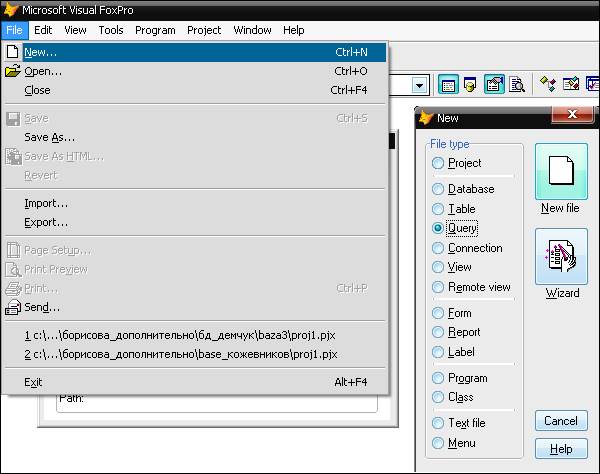
Task: Select the Menu file type radio
Action: [x=438, y=443]
